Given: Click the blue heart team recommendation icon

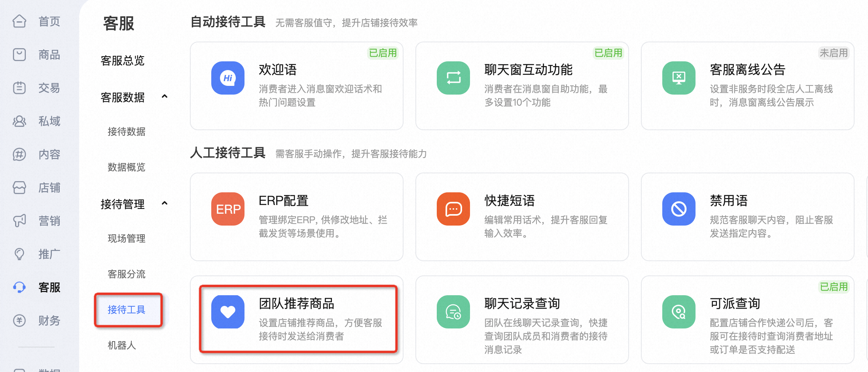Looking at the screenshot, I should (227, 312).
